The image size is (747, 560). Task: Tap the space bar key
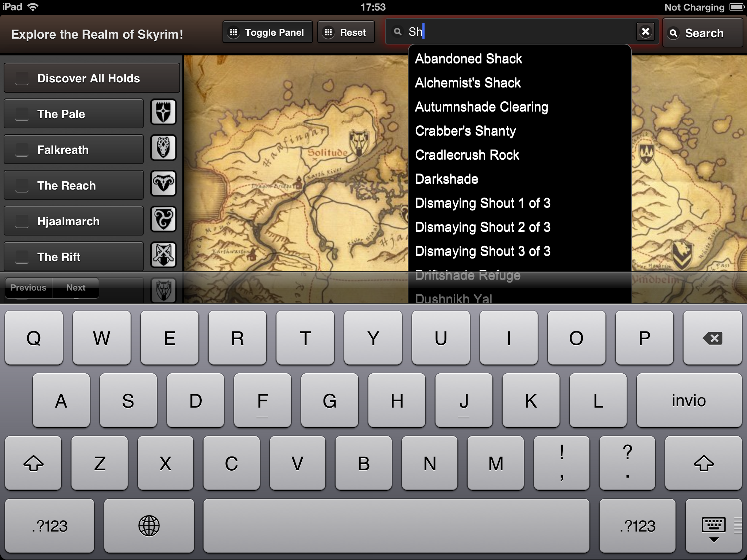pyautogui.click(x=396, y=526)
